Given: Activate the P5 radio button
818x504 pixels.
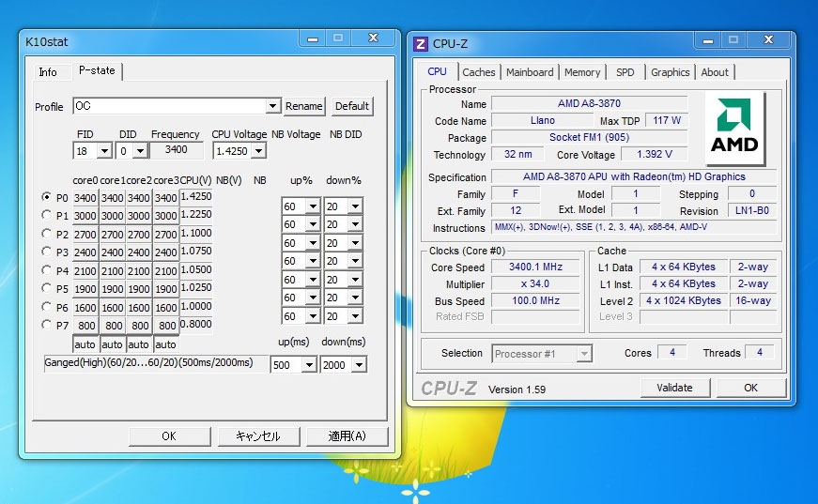Looking at the screenshot, I should pyautogui.click(x=46, y=288).
